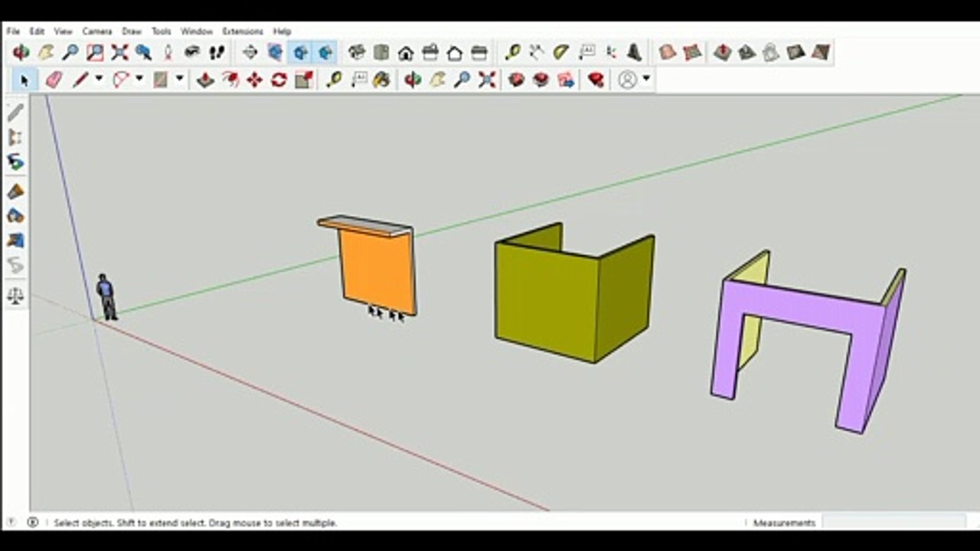Viewport: 980px width, 551px height.
Task: Click the Previous view icon
Action: (x=143, y=52)
